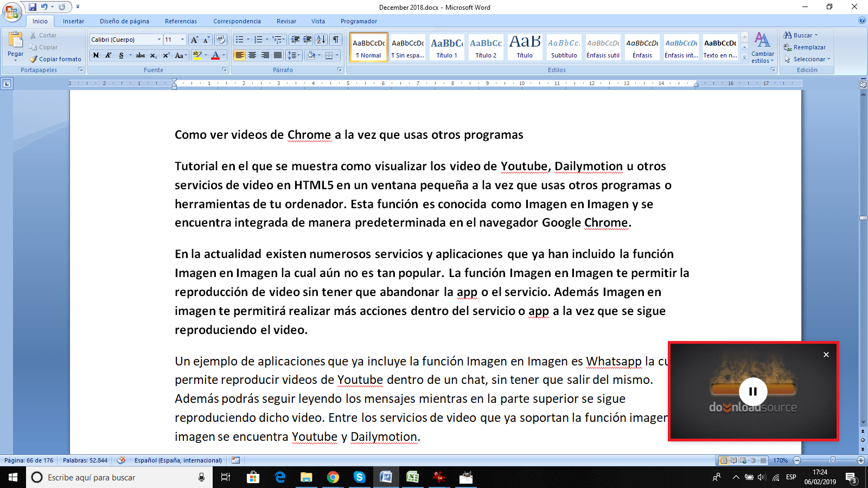
Task: Close the picture-in-picture video window
Action: [x=826, y=355]
